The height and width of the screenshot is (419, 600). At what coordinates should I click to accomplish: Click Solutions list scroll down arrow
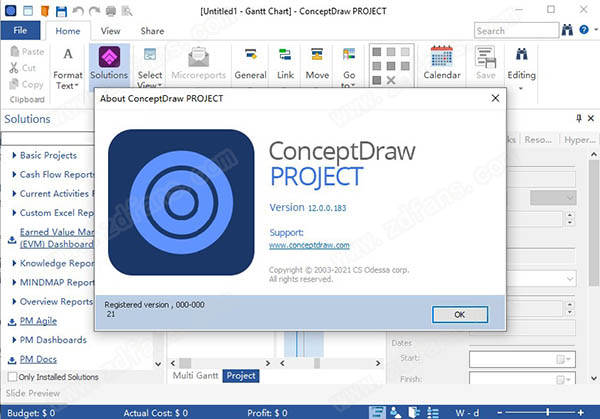(x=158, y=364)
